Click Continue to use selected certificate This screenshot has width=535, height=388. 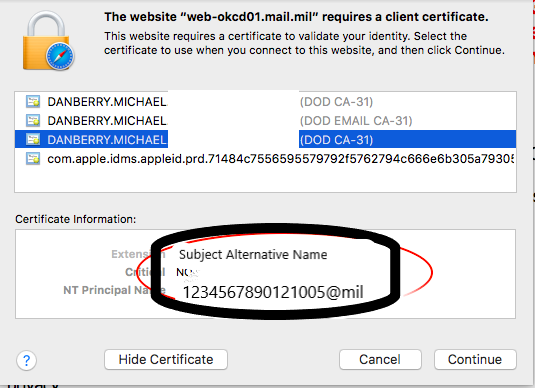click(x=475, y=359)
